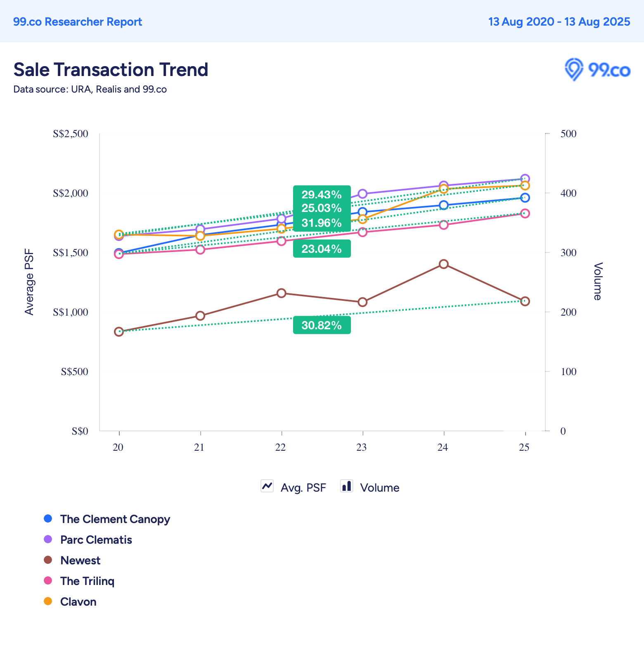
Task: Click the 100 volume axis label
Action: 568,372
